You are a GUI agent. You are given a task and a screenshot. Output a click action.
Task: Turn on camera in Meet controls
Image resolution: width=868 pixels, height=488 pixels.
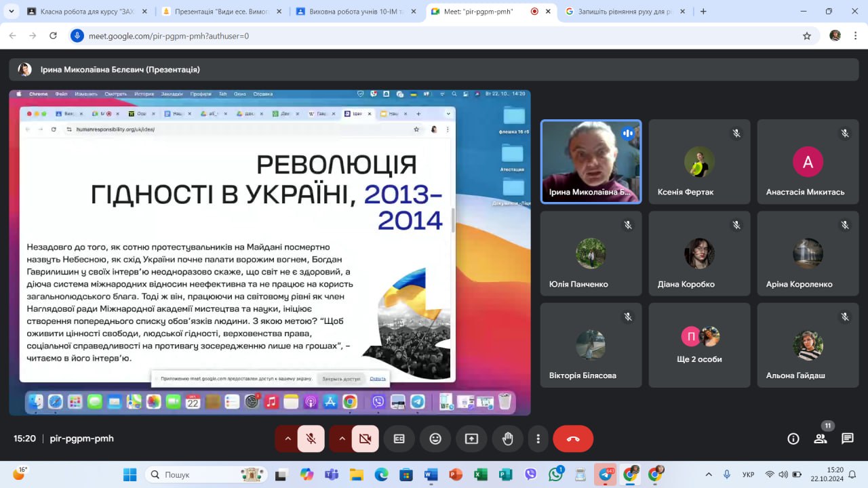365,439
